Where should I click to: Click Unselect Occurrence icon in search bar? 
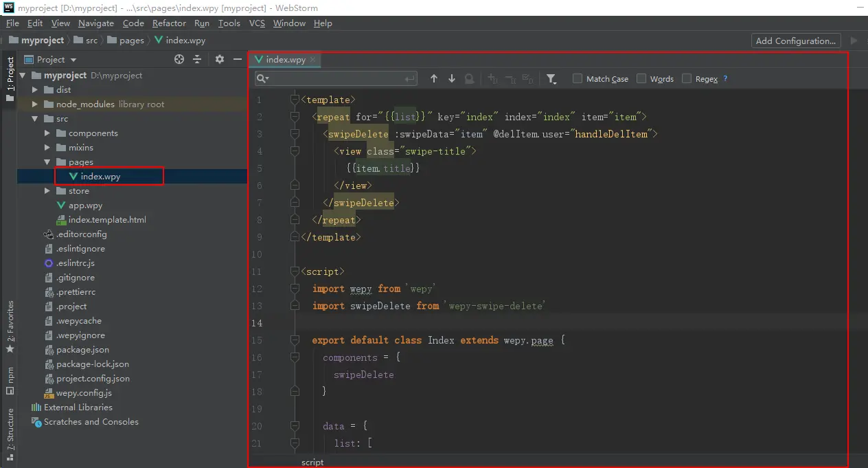pyautogui.click(x=510, y=79)
